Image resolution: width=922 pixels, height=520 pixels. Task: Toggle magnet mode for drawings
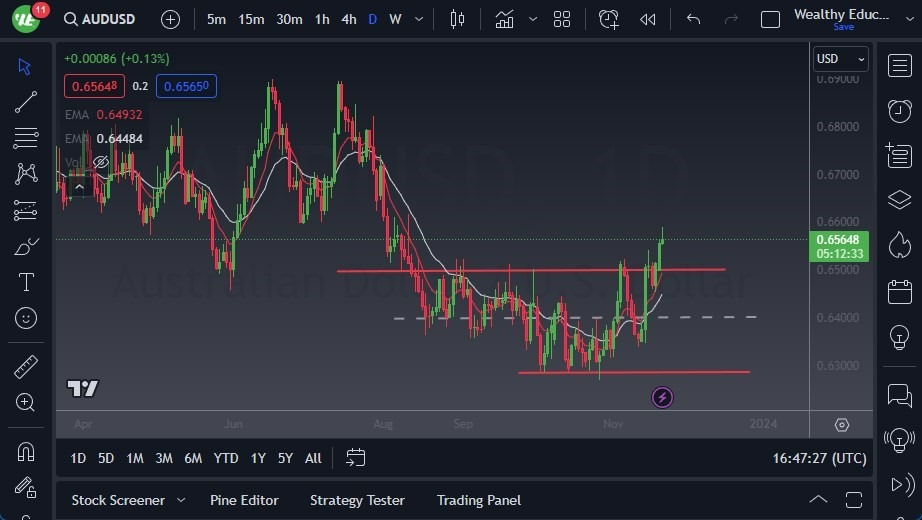[26, 451]
